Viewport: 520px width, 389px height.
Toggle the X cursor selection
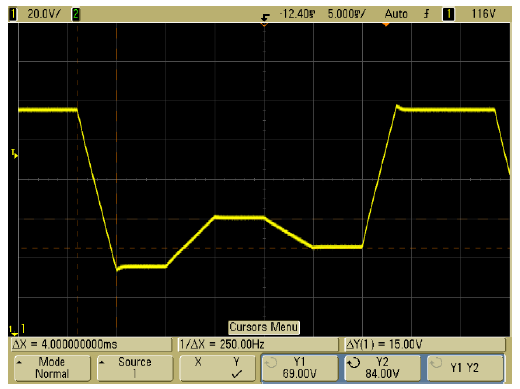198,362
